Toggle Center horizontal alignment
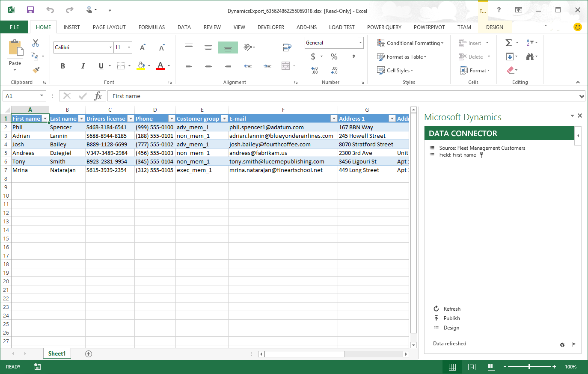Screen dimensions: 588x374 (x=208, y=66)
